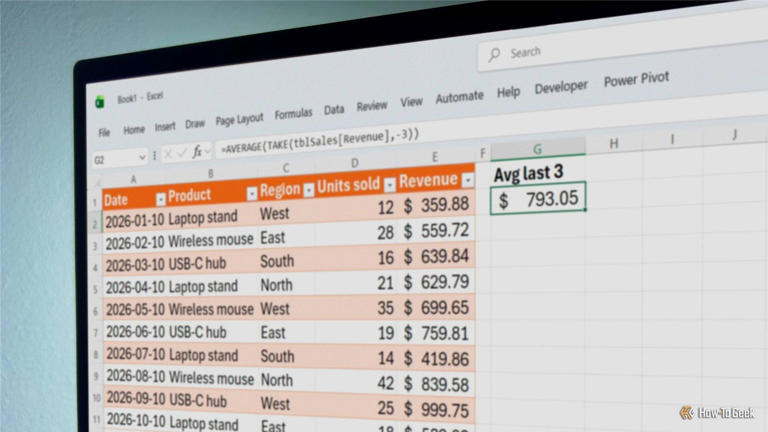Select the South region cell for 2026-07-10
768x432 pixels.
tap(287, 356)
